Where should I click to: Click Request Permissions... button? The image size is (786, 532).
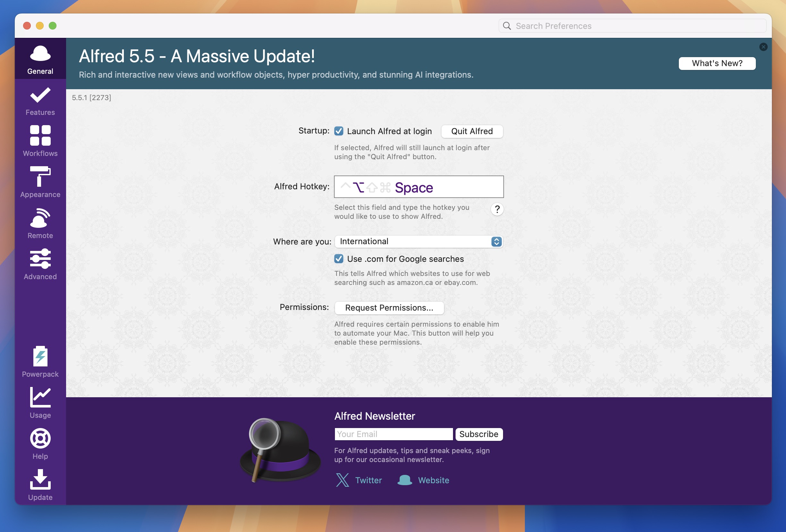tap(389, 308)
